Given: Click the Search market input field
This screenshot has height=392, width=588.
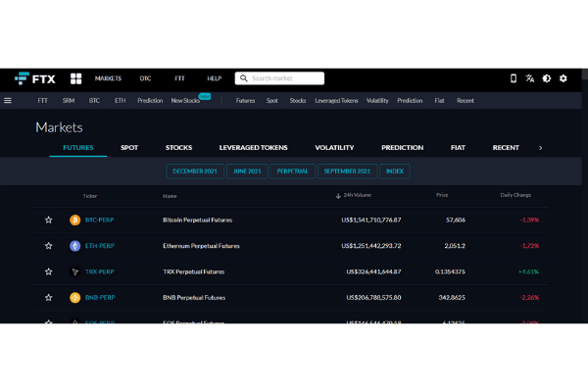Looking at the screenshot, I should coord(284,78).
